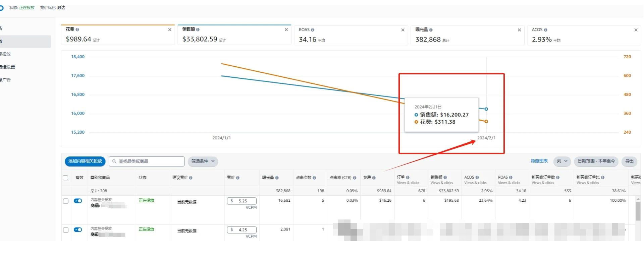The image size is (644, 257).
Task: Click the 5.25 VCPM bid input
Action: pos(242,201)
